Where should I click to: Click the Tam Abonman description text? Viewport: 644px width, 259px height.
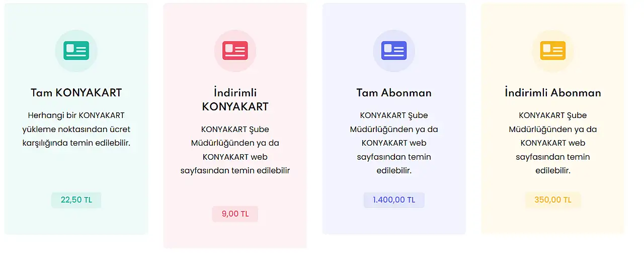click(394, 143)
